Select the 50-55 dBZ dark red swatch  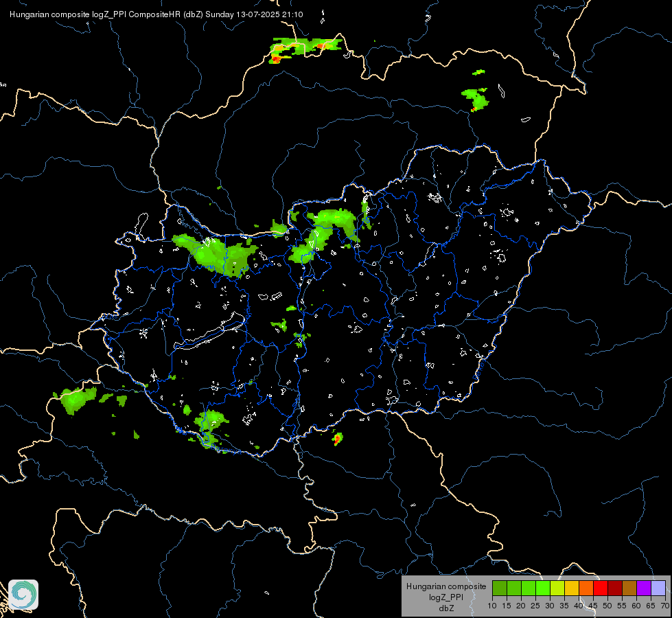pyautogui.click(x=615, y=588)
